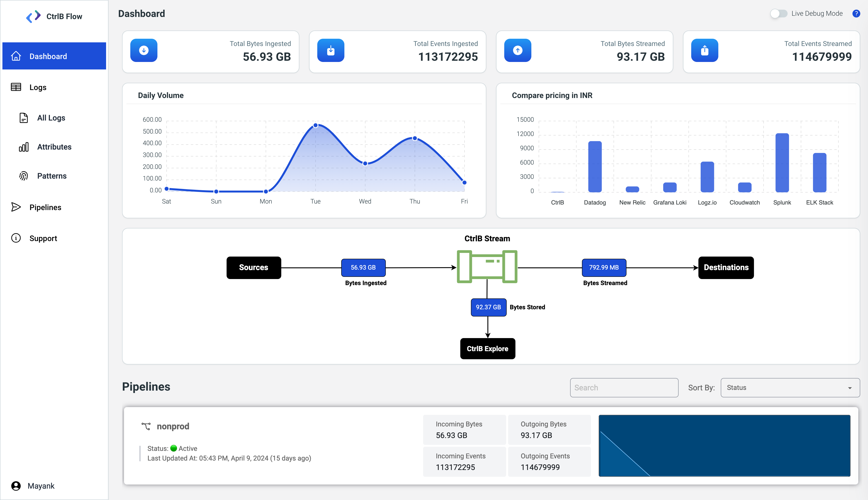Click the Dashboard home icon
This screenshot has height=500, width=868.
click(x=16, y=56)
